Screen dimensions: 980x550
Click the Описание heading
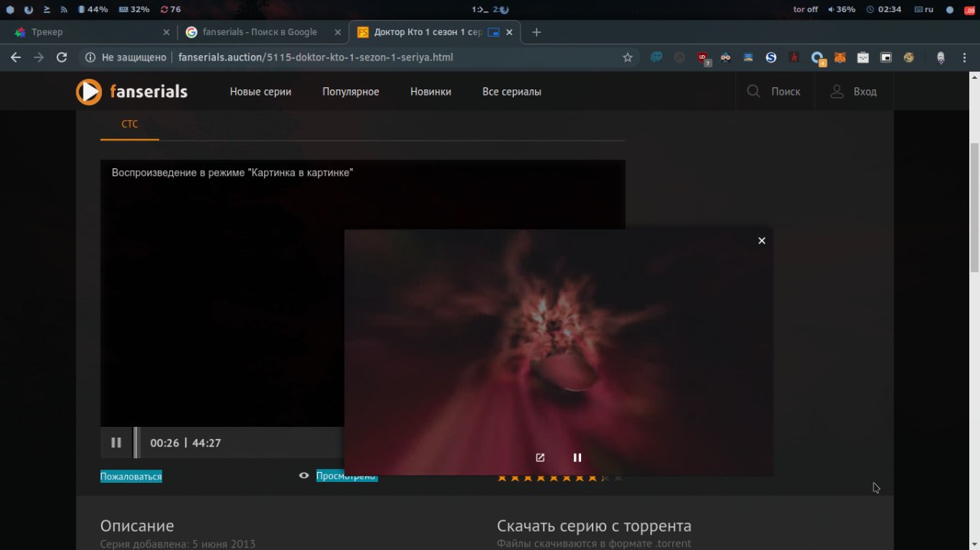[x=137, y=526]
